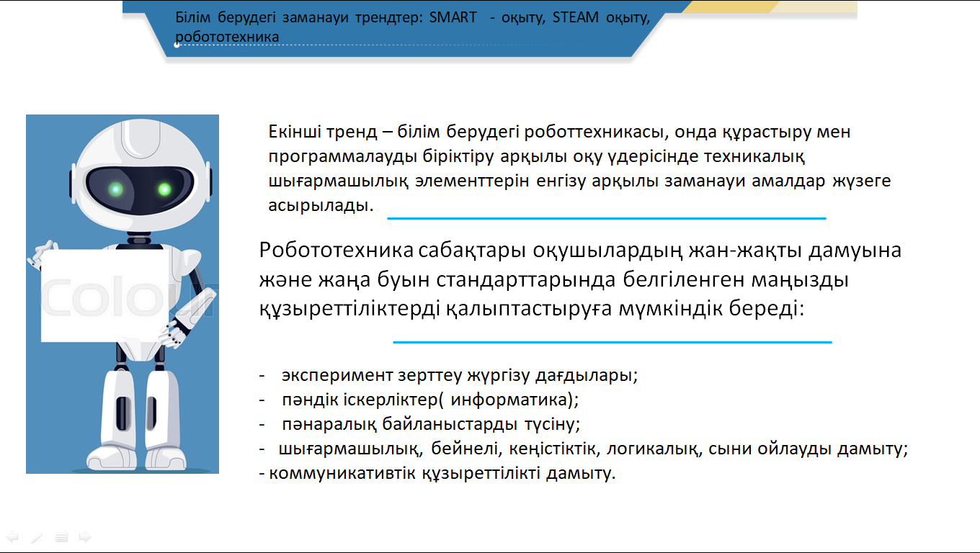Click bullet 'пәндік іскерліктер( информатика)'
The height and width of the screenshot is (553, 980).
[430, 399]
